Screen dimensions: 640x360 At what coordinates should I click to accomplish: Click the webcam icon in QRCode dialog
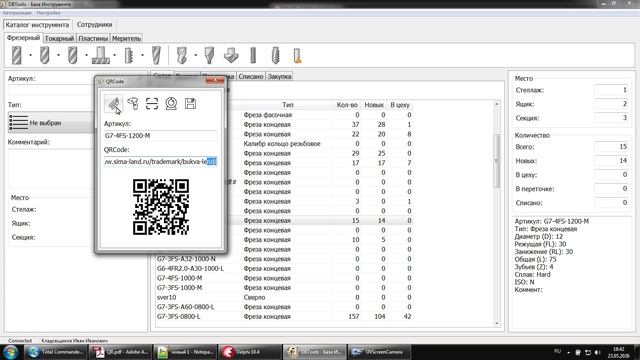pos(171,104)
